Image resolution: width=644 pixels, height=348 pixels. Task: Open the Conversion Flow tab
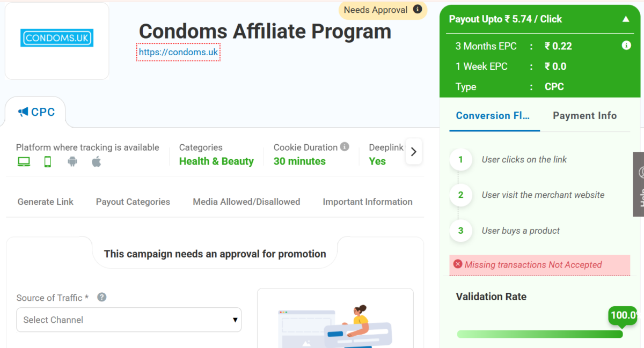(493, 116)
